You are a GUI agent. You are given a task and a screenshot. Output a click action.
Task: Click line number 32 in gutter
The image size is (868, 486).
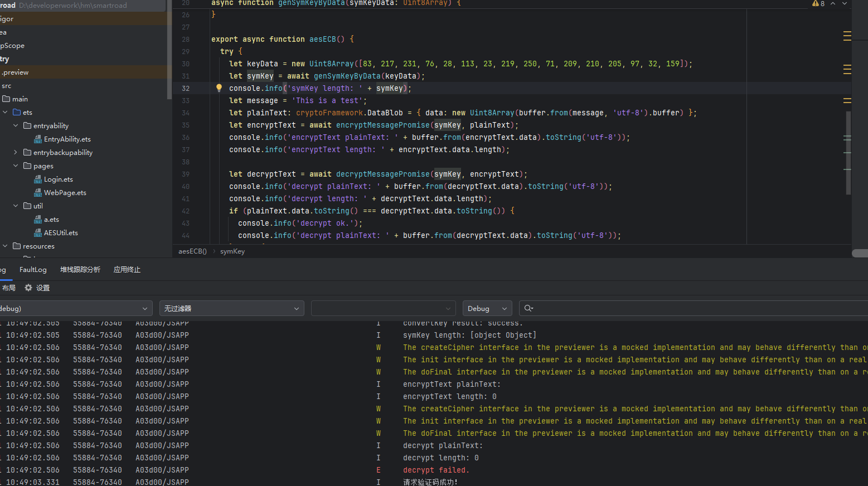[186, 88]
